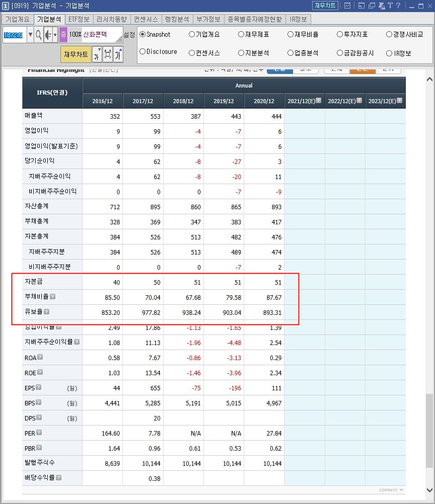Click the help icon on 2023/12(E) column
Viewport: 435px width, 504px height.
click(x=399, y=100)
